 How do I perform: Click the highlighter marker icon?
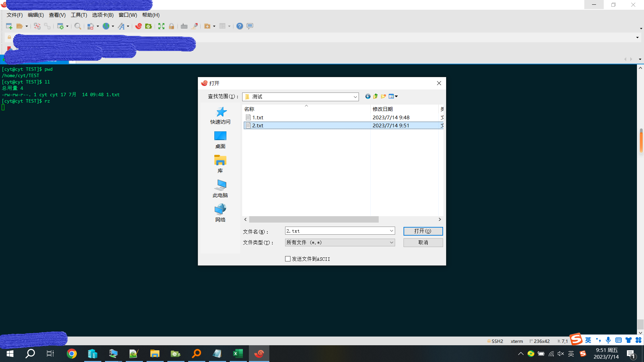(x=194, y=26)
